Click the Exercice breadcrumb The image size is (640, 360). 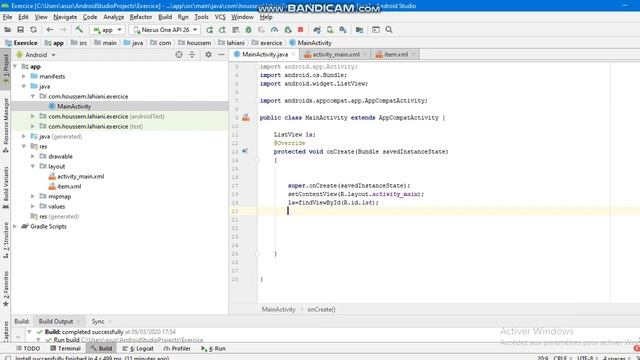point(21,43)
